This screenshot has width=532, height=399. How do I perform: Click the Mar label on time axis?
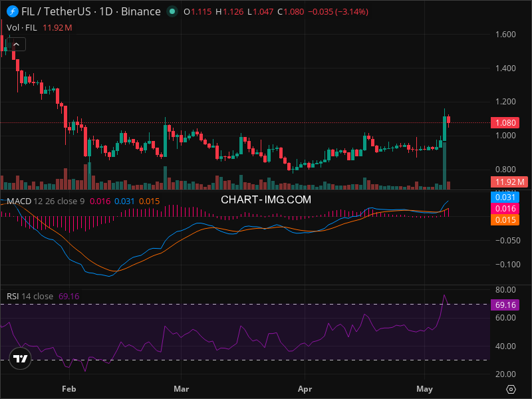pyautogui.click(x=181, y=389)
